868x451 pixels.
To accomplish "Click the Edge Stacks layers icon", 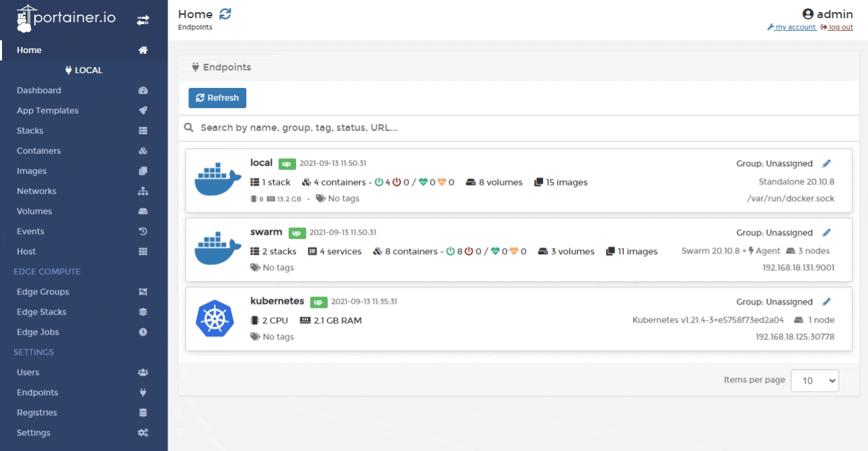I will 143,313.
